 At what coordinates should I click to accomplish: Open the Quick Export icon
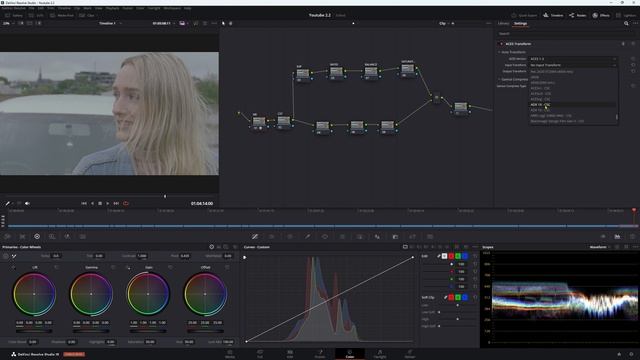click(x=514, y=15)
